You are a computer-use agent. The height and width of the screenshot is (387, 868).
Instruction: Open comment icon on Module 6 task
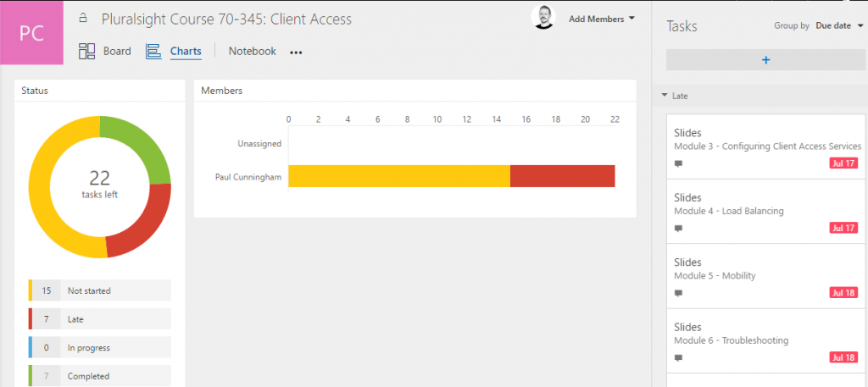[x=678, y=357]
